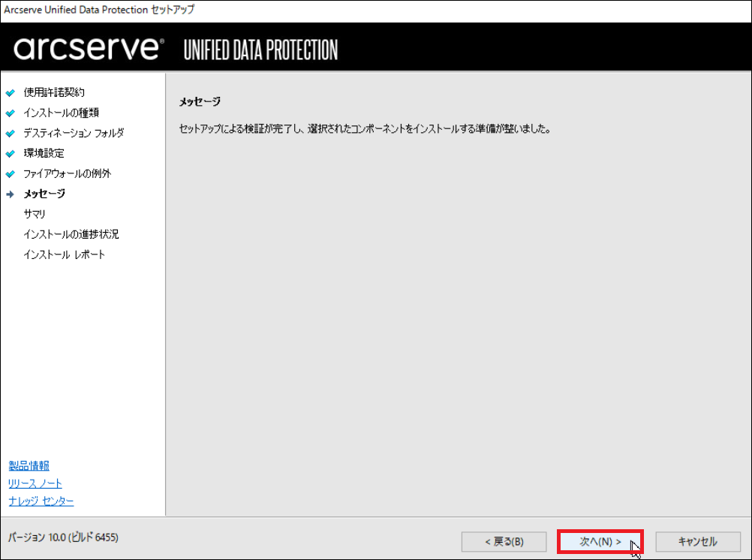Screen dimensions: 752x560
Task: Click the バージョン 10.0 (ビルド 6455) text
Action: click(x=63, y=537)
